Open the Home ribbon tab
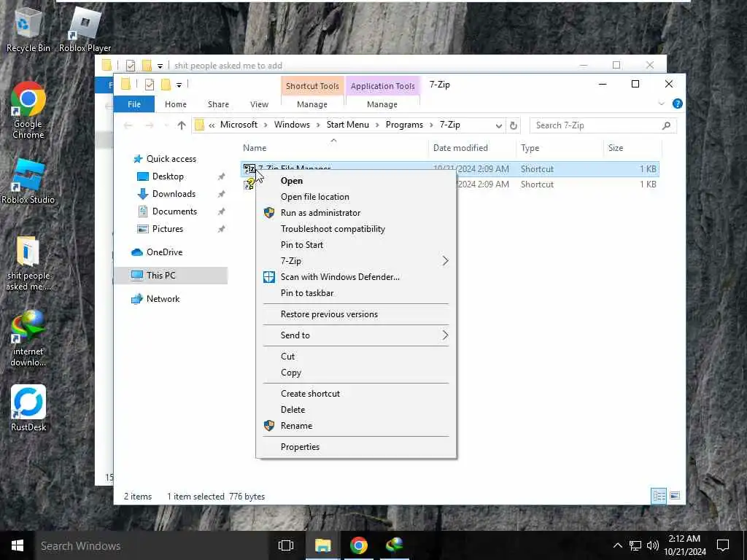 (x=175, y=104)
